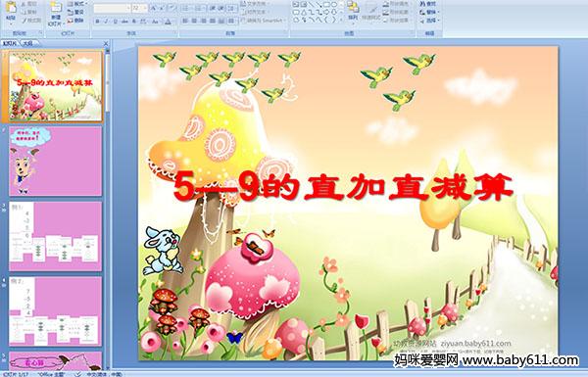This screenshot has height=377, width=588.
Task: Toggle Italic (I) formatting
Action: pyautogui.click(x=106, y=22)
